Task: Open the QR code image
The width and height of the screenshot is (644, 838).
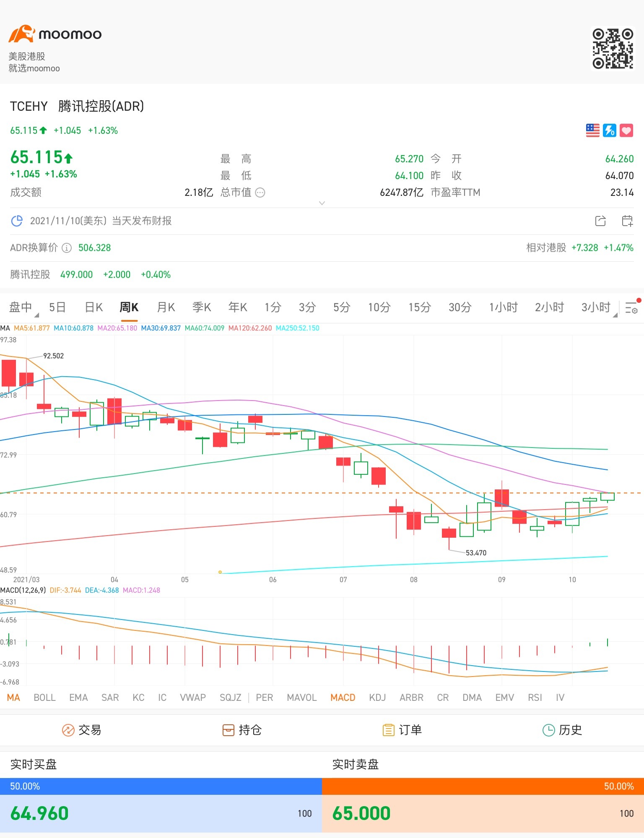Action: (x=613, y=49)
